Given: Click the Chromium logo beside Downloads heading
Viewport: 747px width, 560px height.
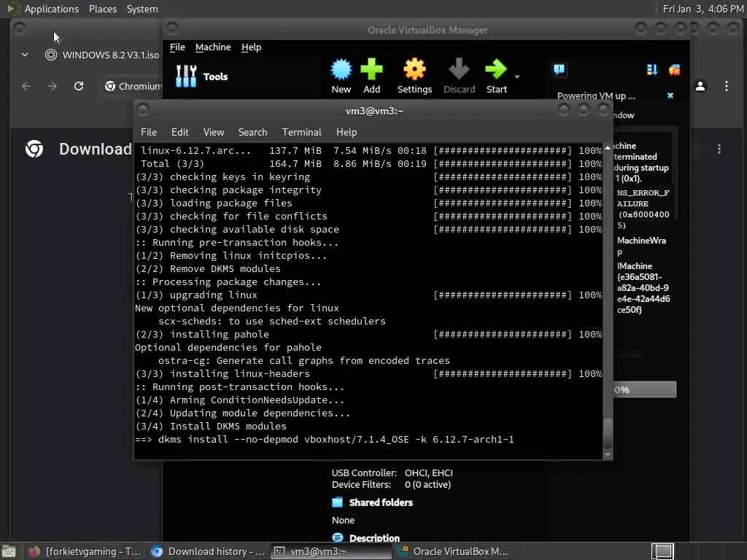Looking at the screenshot, I should pos(34,149).
